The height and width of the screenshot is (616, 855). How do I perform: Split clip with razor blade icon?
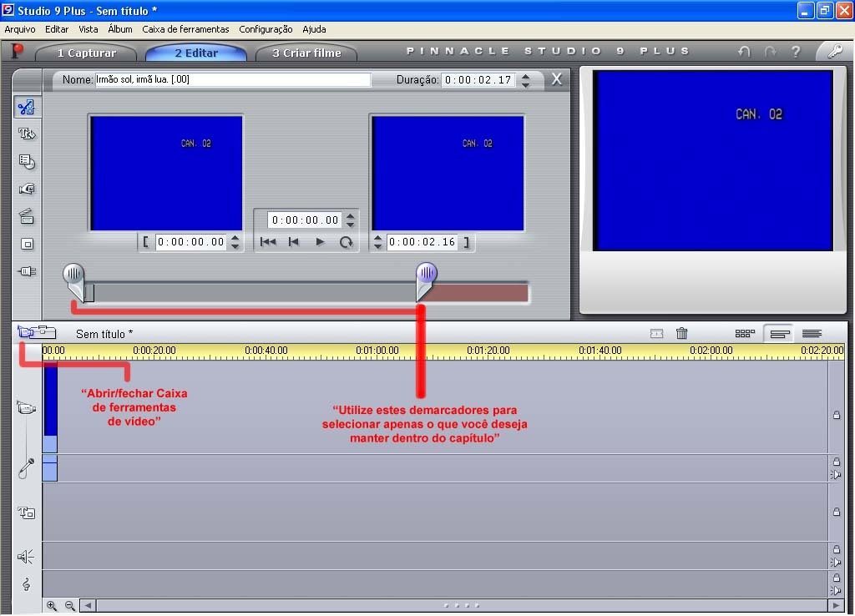pyautogui.click(x=656, y=333)
